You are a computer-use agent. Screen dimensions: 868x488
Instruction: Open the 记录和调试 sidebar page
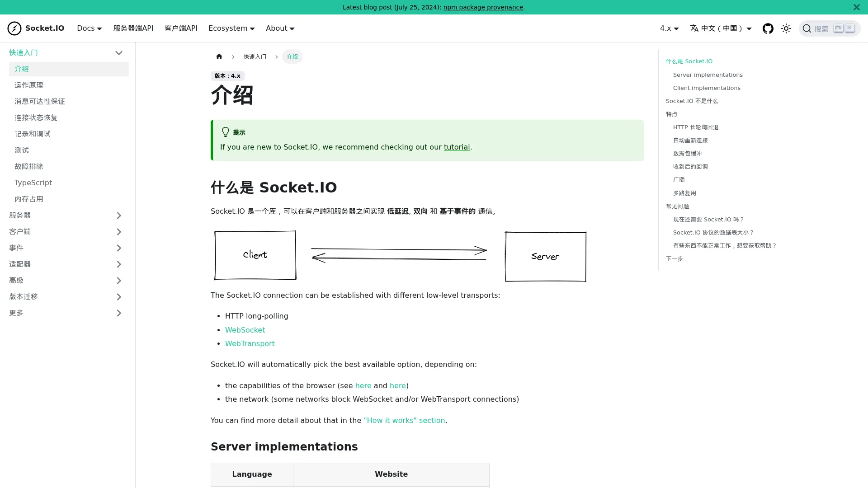[69, 134]
